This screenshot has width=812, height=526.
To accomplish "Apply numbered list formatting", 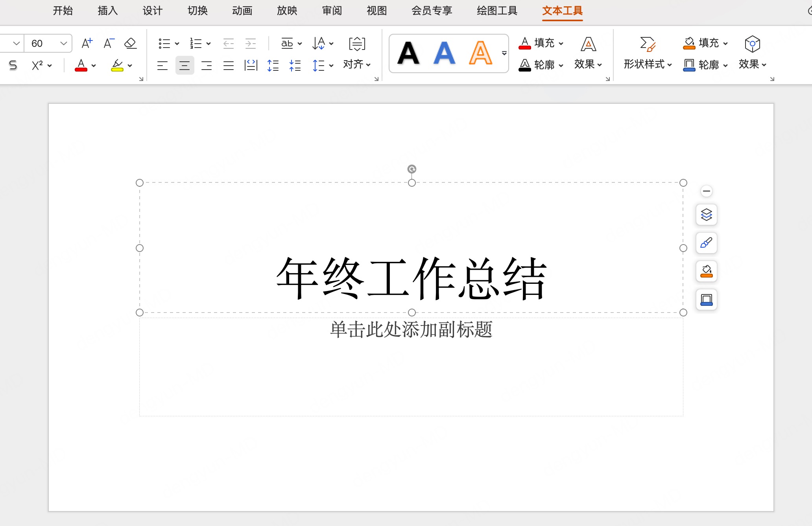I will (196, 43).
